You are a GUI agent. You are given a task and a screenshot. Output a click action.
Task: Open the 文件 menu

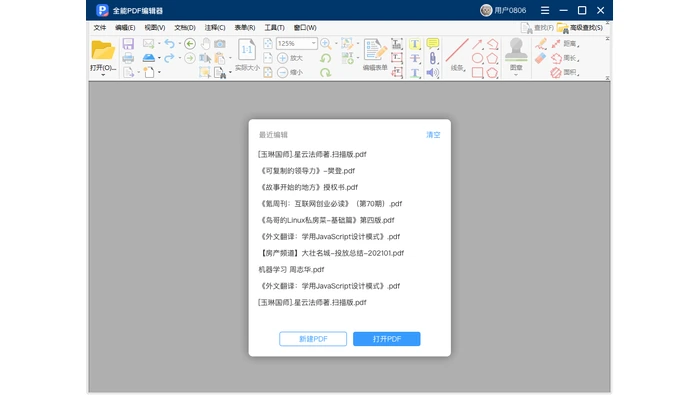100,28
